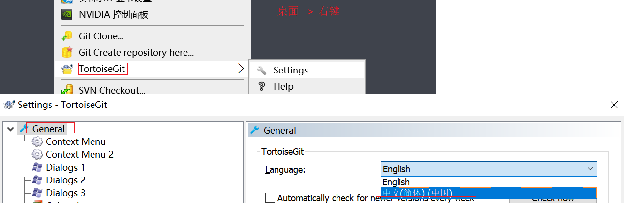Select 中文(简体)(中国) in language list
Screen dimensions: 644x212
489,193
